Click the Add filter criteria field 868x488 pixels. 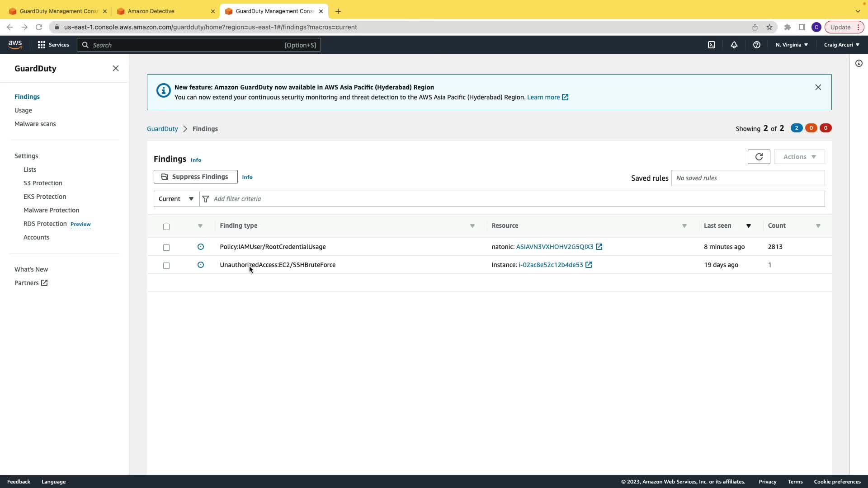[x=515, y=199]
